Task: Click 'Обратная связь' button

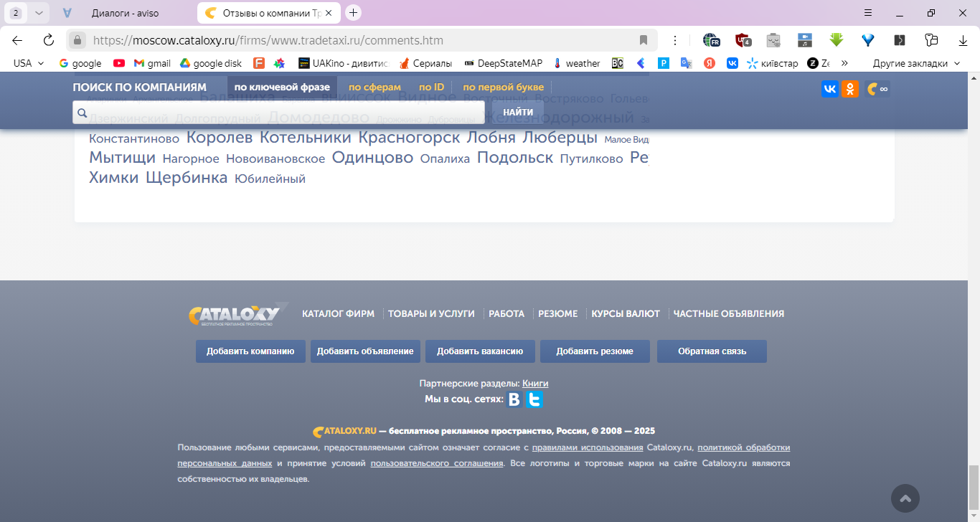Action: 712,351
